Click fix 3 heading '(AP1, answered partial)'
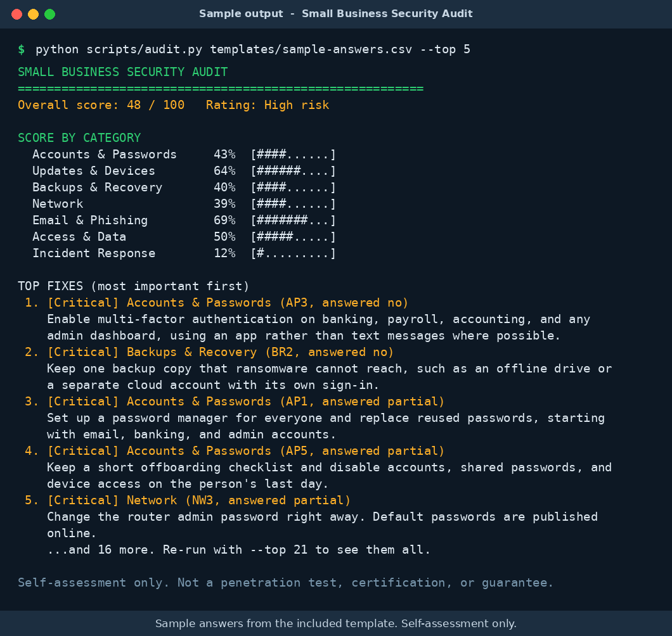The image size is (672, 636). click(x=362, y=402)
